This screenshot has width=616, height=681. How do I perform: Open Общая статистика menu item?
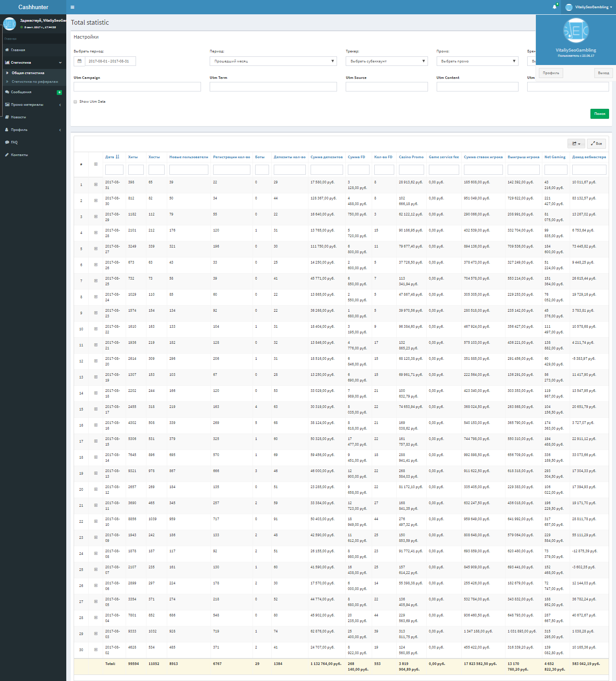pyautogui.click(x=28, y=73)
